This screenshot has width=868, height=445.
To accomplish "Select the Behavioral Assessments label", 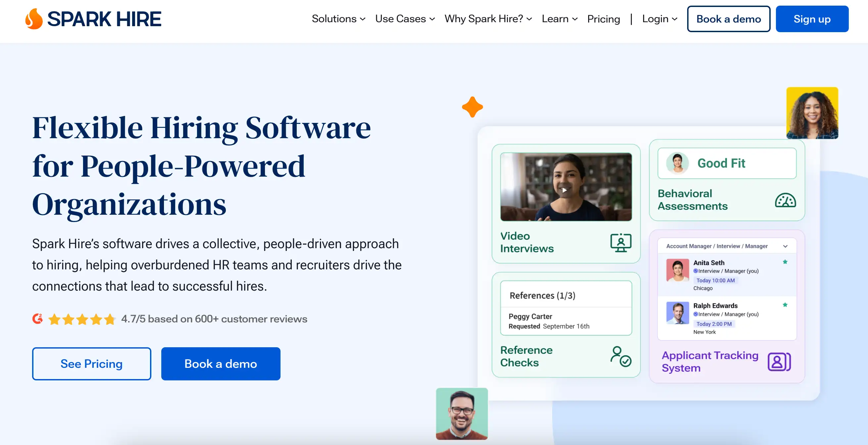I will pyautogui.click(x=692, y=200).
